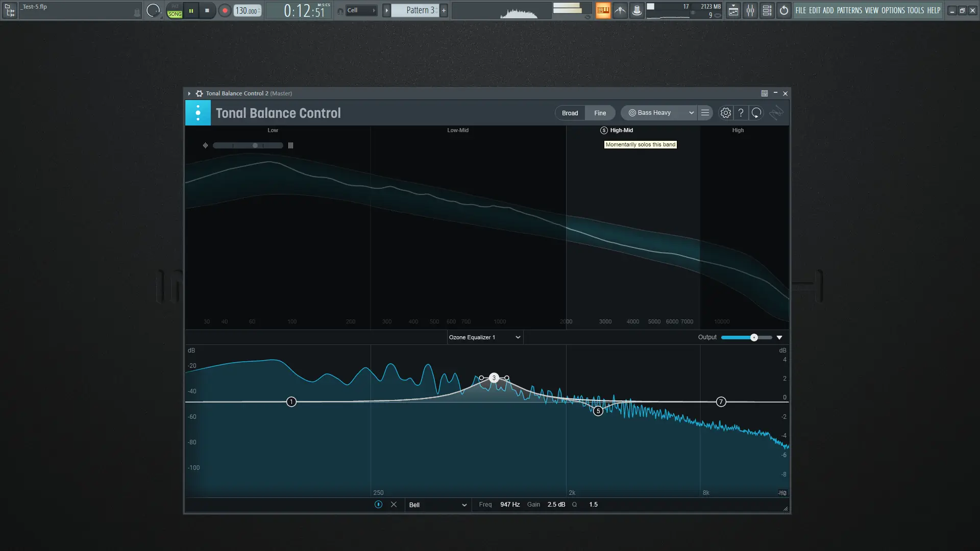Open the Ozone Equalizer 1 selector
Viewport: 980px width, 551px height.
coord(484,337)
